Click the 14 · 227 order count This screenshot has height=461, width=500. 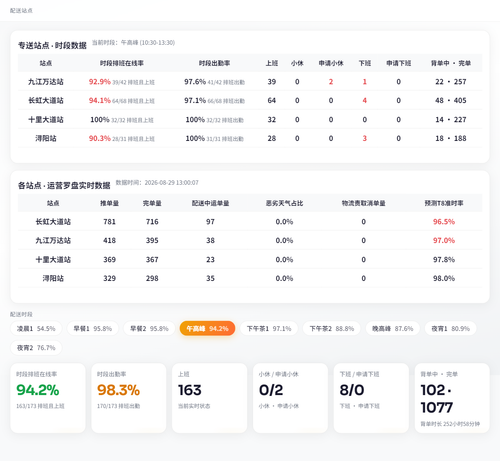tap(451, 119)
